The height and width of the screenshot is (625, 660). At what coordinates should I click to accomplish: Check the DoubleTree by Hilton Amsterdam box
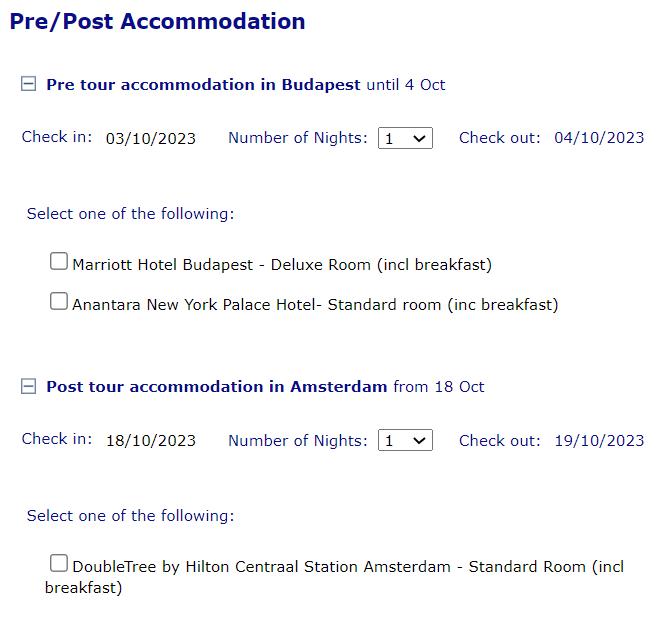tap(59, 563)
